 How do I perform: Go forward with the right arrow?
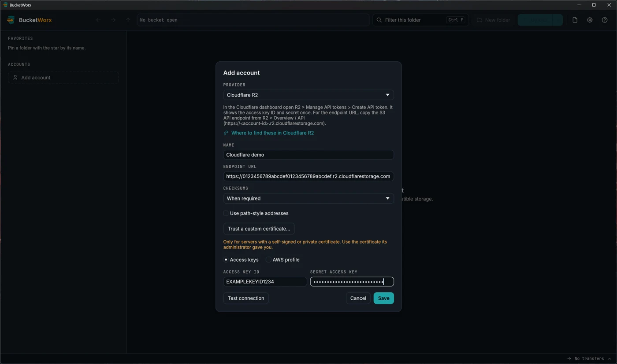coord(113,20)
